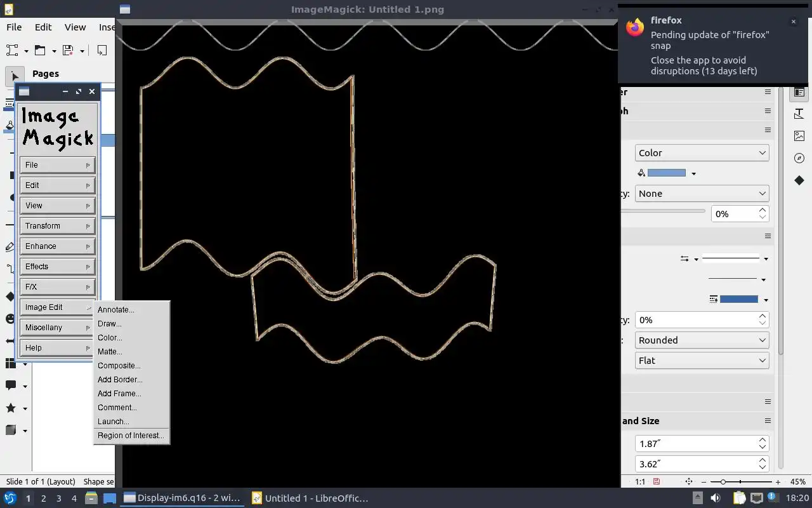
Task: Click the fill transparency slider
Action: (x=663, y=211)
